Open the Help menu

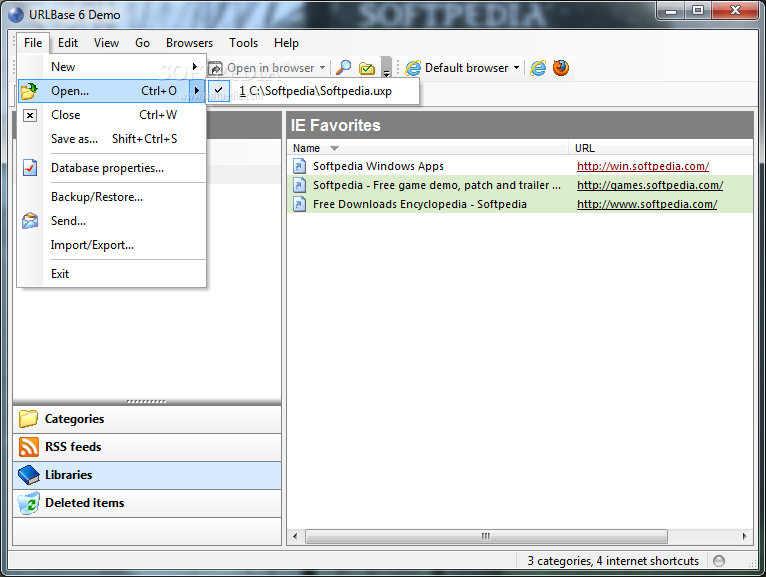click(286, 43)
